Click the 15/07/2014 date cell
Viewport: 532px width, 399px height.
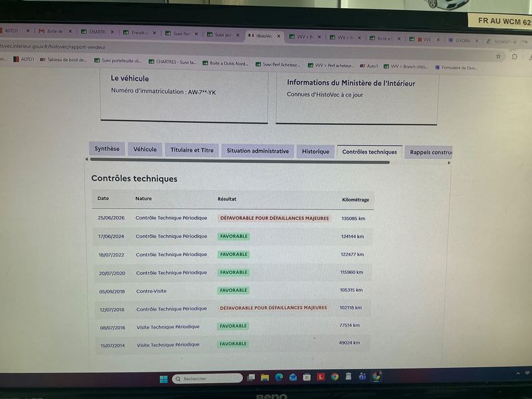click(x=112, y=345)
